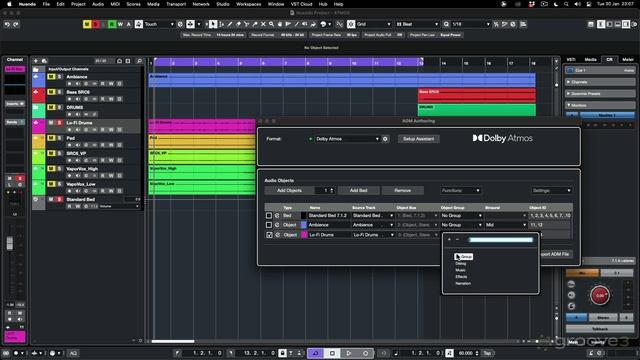The width and height of the screenshot is (640, 360).
Task: Select the Glue tool
Action: pos(255,24)
